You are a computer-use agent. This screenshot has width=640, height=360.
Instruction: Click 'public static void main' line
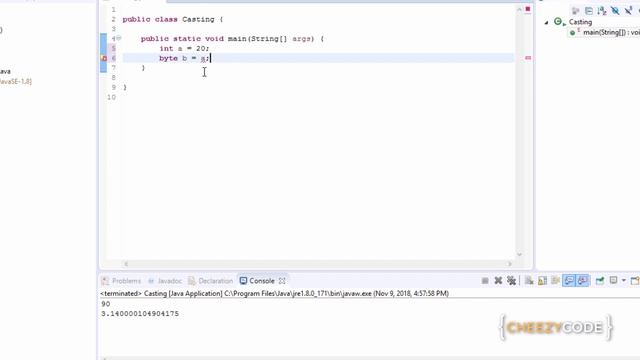[232, 39]
